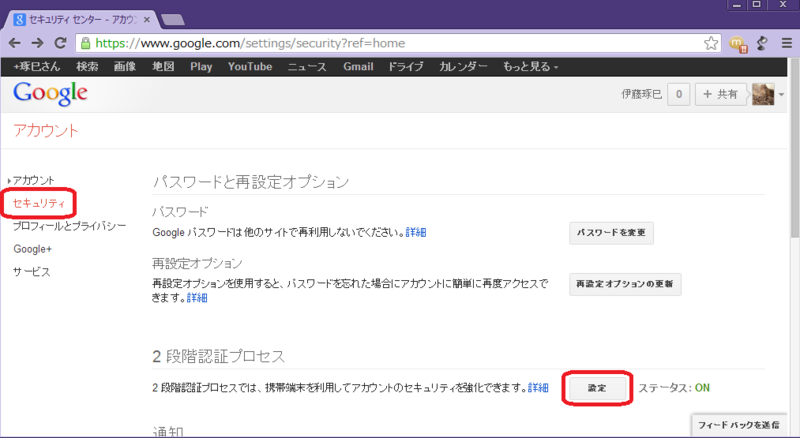Image resolution: width=800 pixels, height=438 pixels.
Task: Select プロフィールとプライバシー in the sidebar
Action: tap(69, 226)
